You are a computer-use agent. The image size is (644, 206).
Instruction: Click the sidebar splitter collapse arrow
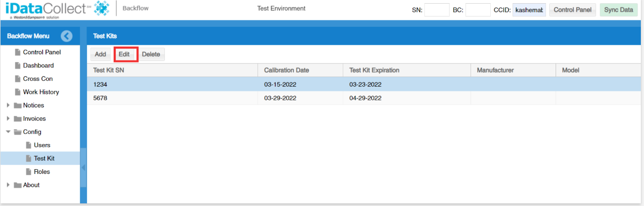click(83, 168)
